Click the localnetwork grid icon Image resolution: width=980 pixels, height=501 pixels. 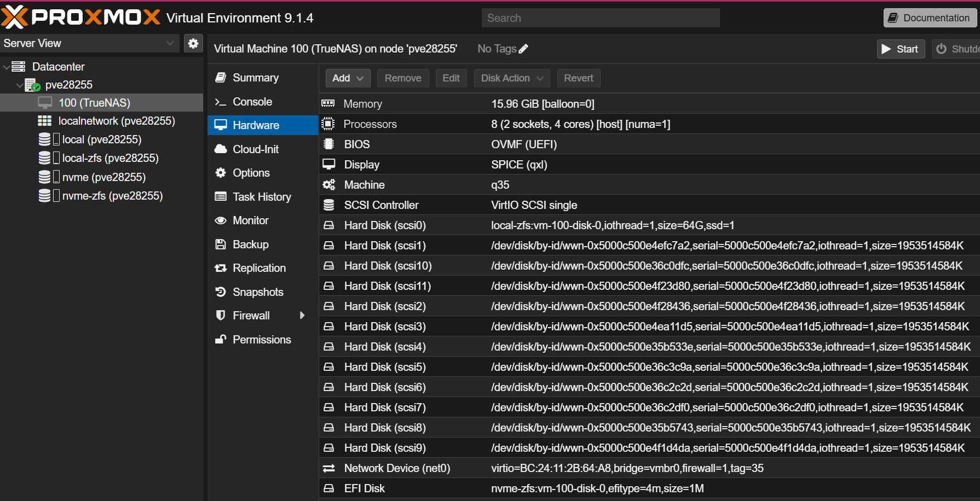(x=45, y=121)
